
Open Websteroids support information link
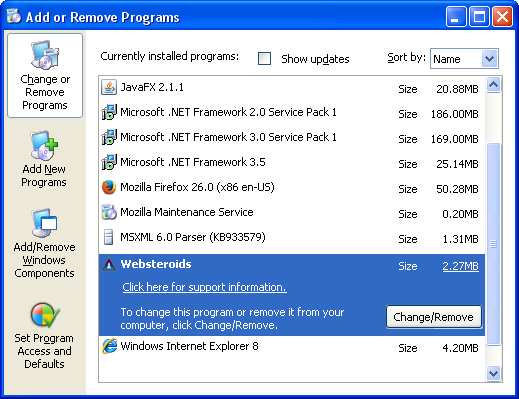204,287
